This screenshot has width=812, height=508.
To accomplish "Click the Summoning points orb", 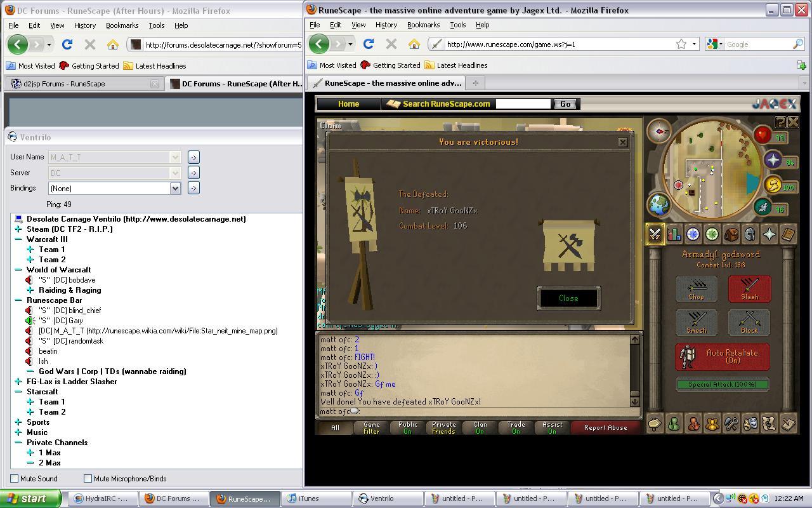I will click(x=763, y=207).
